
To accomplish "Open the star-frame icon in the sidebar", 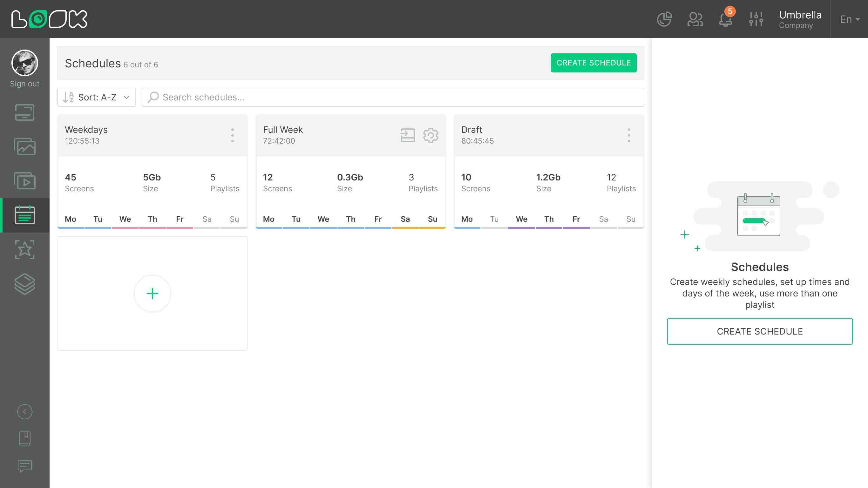I will pos(24,250).
